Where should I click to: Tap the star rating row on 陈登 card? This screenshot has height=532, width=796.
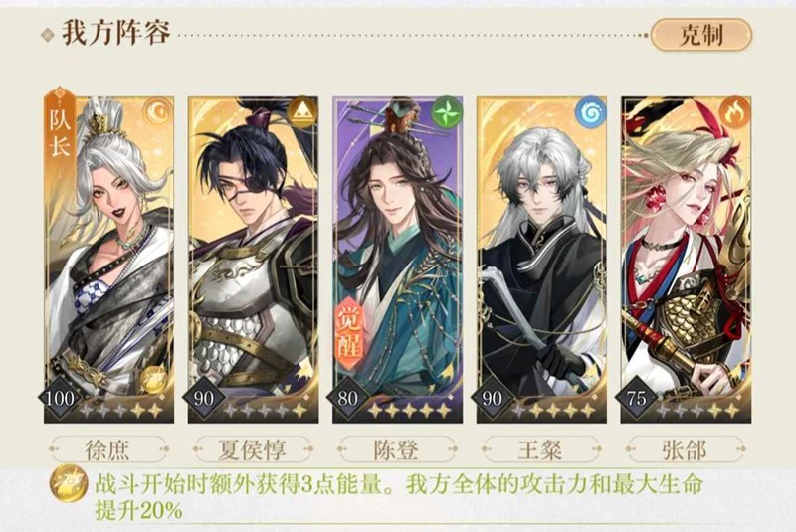pos(409,410)
